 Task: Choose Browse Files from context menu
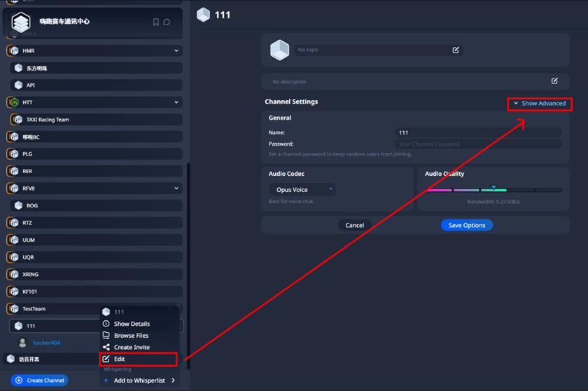tap(131, 336)
